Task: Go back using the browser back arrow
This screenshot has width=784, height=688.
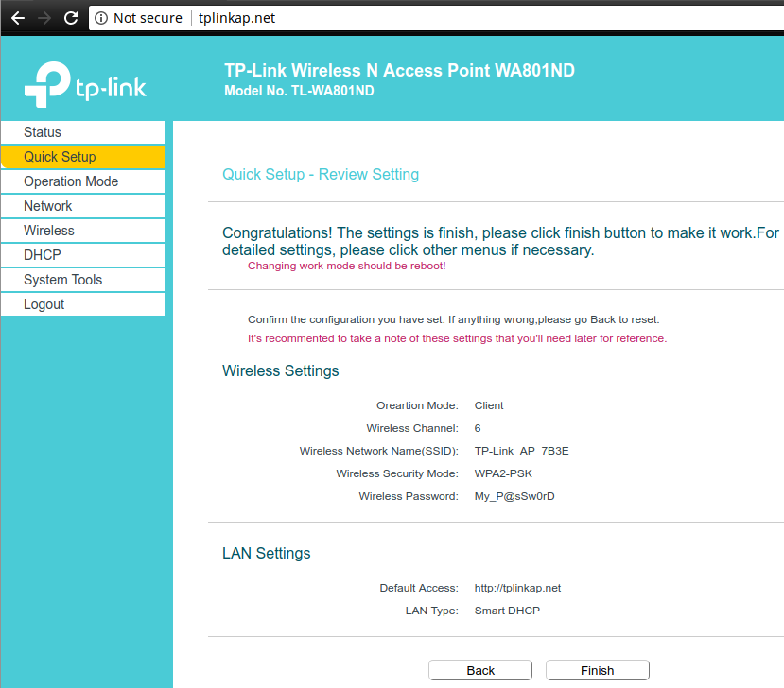Action: (x=18, y=18)
